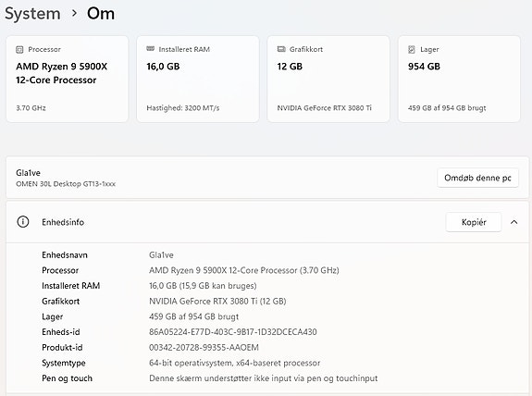
Task: Open the Processor AMD Ryzen card
Action: click(x=68, y=79)
